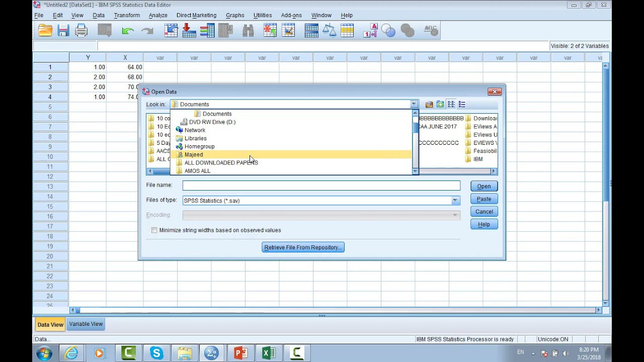Viewport: 644px width, 362px height.
Task: Choose DVD RW Drive (D:) in list
Action: coord(291,122)
